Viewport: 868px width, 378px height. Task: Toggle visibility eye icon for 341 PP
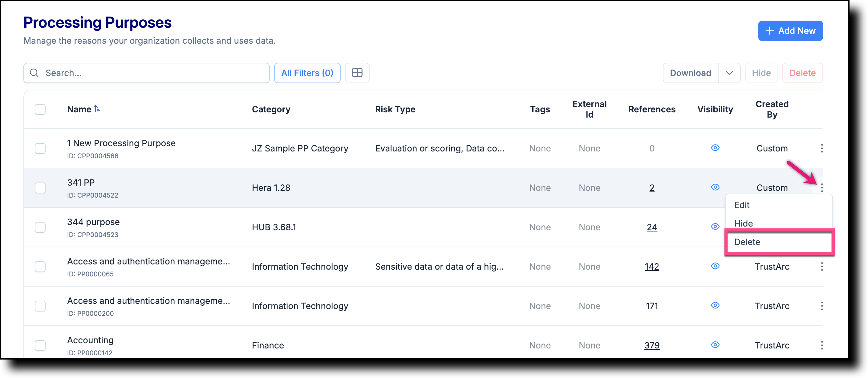click(x=715, y=187)
